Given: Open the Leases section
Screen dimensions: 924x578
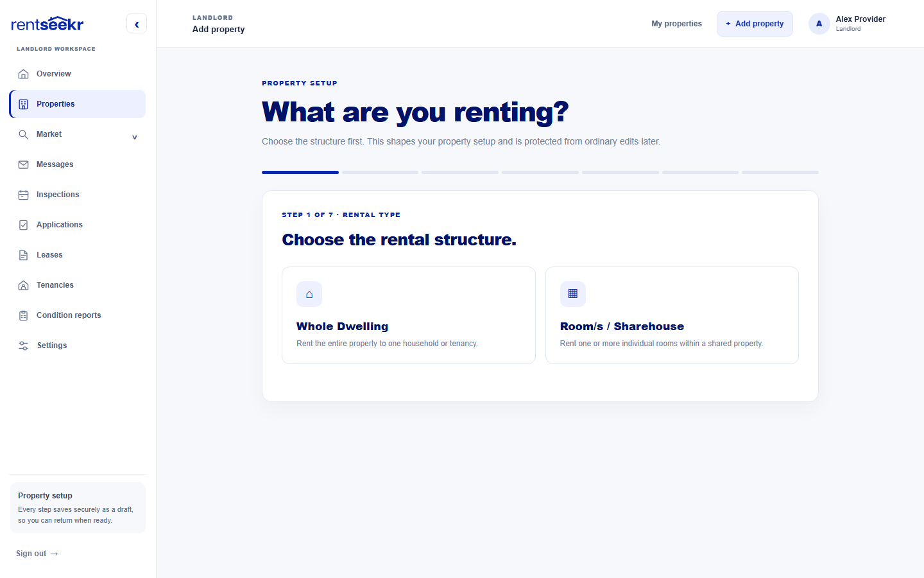Looking at the screenshot, I should [78, 255].
